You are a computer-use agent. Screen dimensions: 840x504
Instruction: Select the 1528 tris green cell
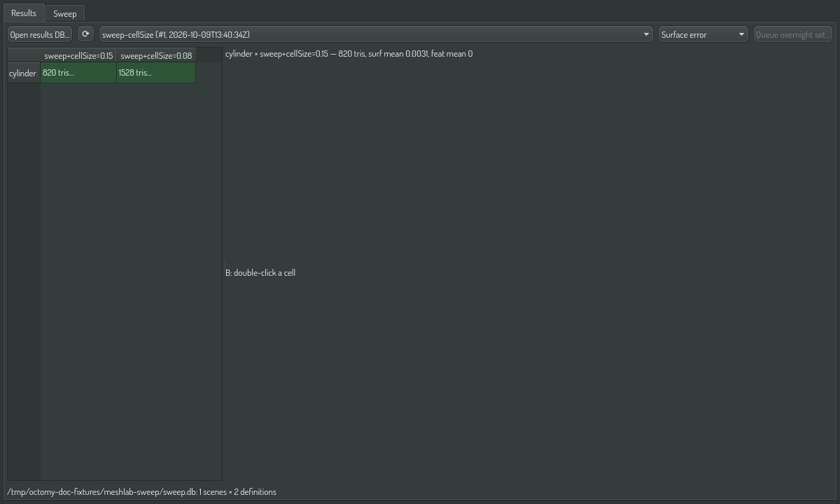click(156, 73)
